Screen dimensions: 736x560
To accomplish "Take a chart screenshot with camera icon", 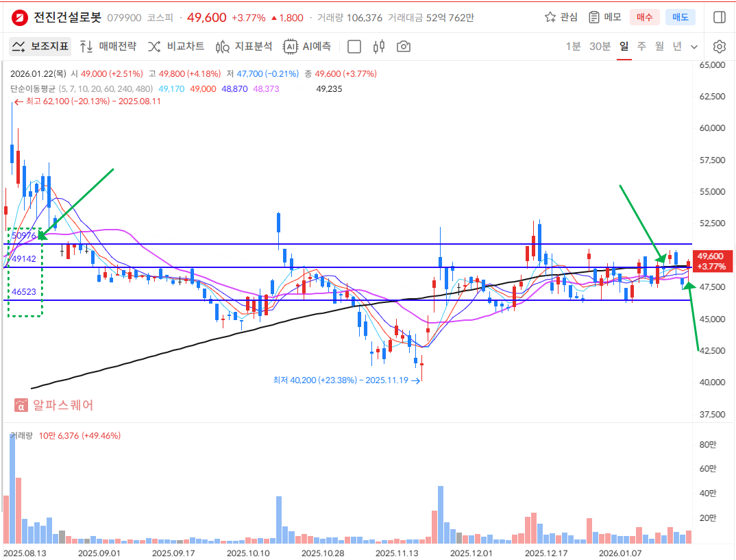I will [x=404, y=47].
